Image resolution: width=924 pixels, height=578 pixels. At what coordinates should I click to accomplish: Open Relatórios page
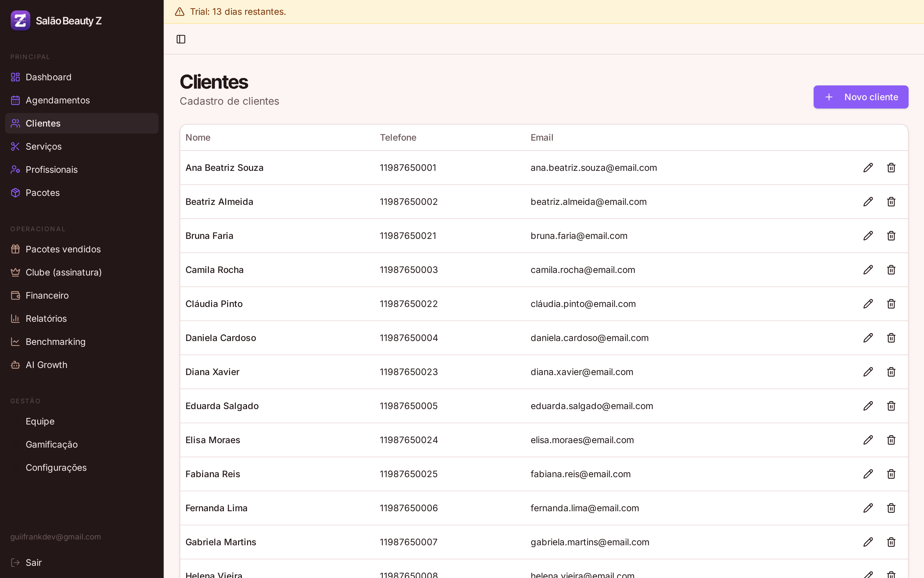point(82,319)
